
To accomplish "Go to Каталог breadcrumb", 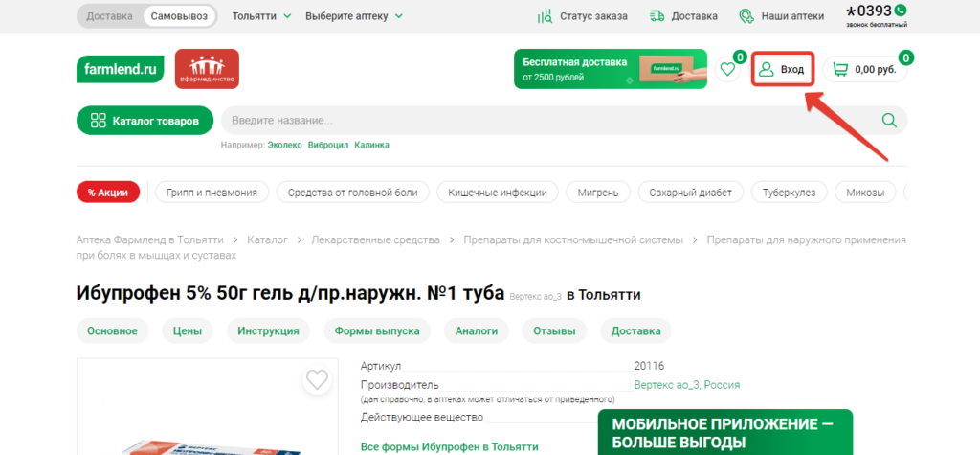I will 268,239.
